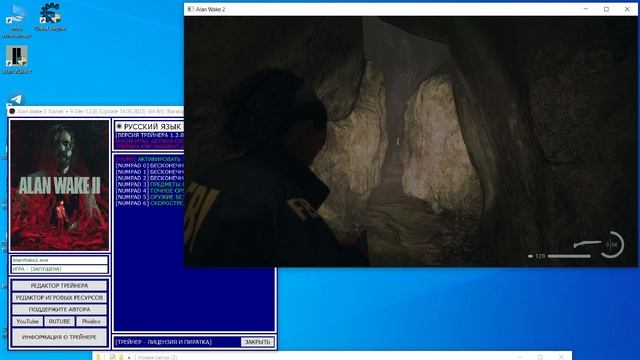The image size is (640, 360).
Task: Click the [HOME] АКТИВИРОВАТЬ row
Action: (149, 159)
